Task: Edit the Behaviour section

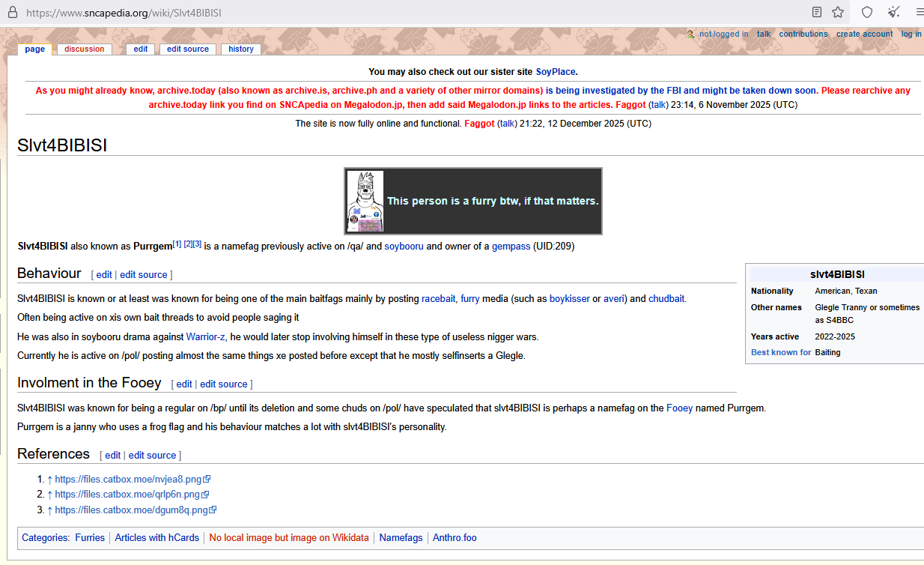Action: (x=103, y=275)
